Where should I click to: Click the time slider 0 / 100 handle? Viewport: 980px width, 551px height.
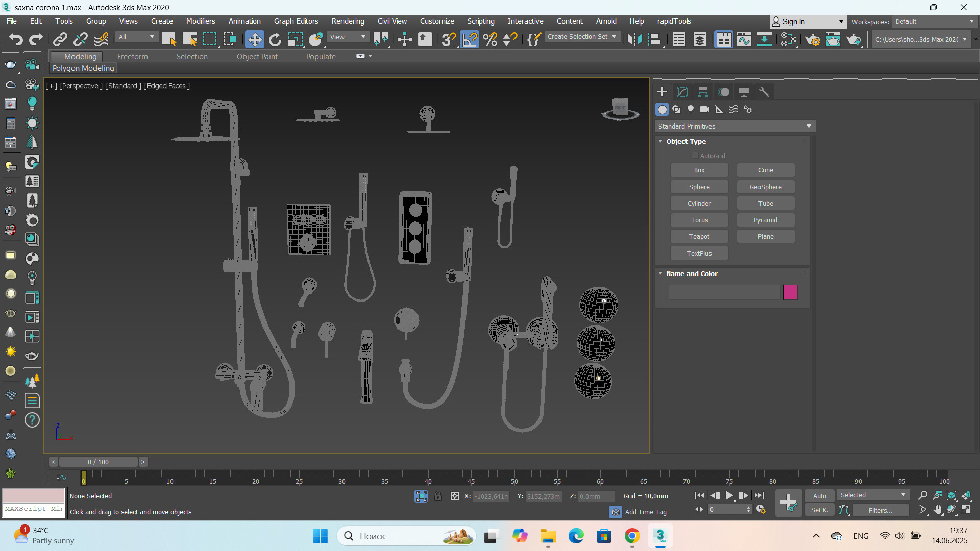[98, 462]
